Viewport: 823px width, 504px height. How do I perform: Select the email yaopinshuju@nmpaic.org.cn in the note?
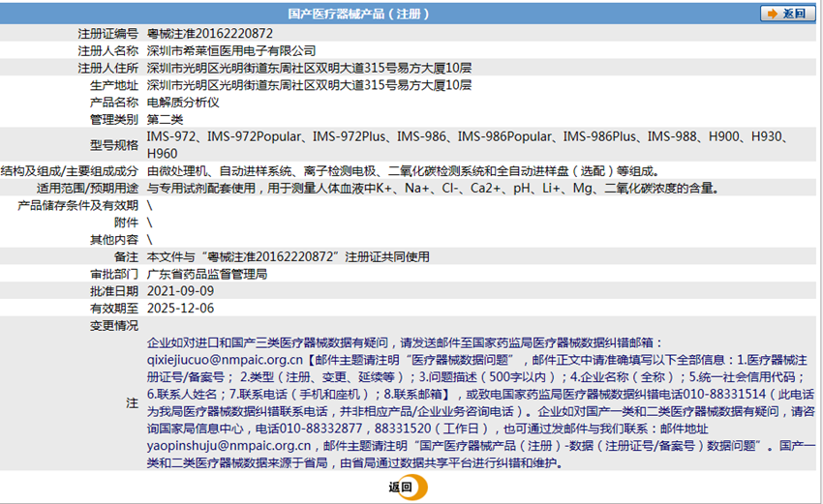(x=229, y=446)
